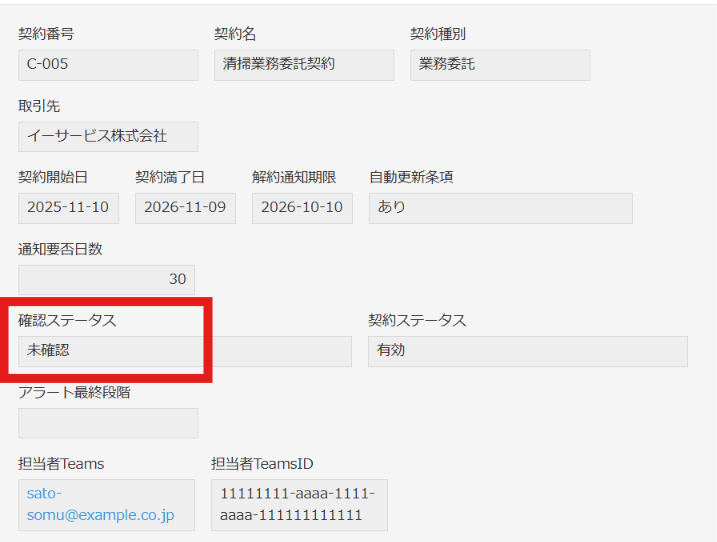Select the 取引先 field イーサービス株式会社
The height and width of the screenshot is (542, 717).
tap(108, 136)
